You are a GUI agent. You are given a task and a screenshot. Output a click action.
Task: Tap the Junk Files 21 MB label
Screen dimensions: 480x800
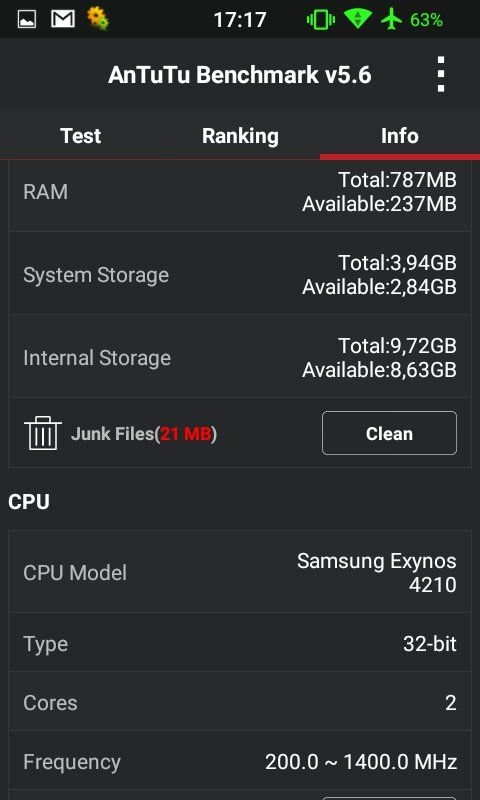pyautogui.click(x=144, y=434)
